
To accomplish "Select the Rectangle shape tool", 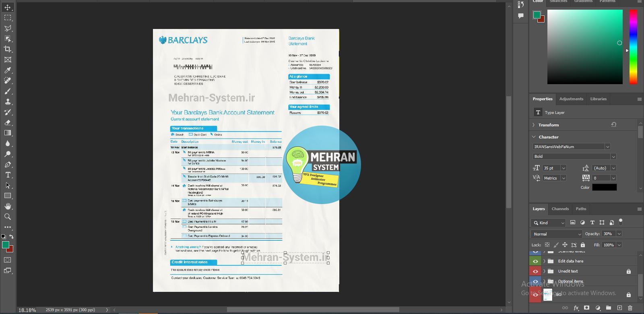I will coord(8,196).
